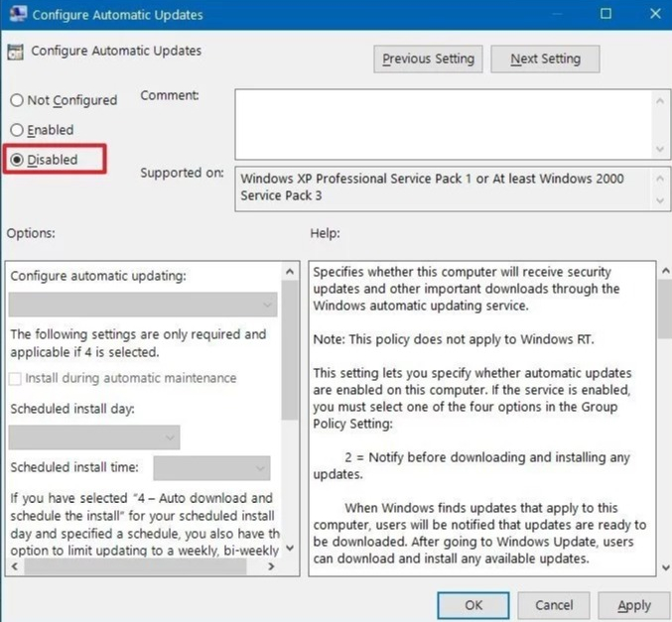Click the Apply button
The image size is (672, 622).
click(634, 605)
